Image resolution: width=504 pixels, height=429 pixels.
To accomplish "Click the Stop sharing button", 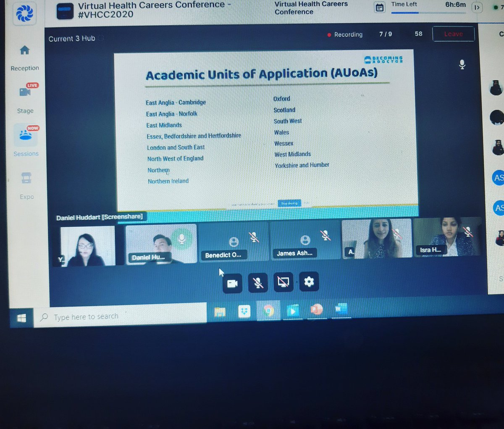I will [x=289, y=203].
